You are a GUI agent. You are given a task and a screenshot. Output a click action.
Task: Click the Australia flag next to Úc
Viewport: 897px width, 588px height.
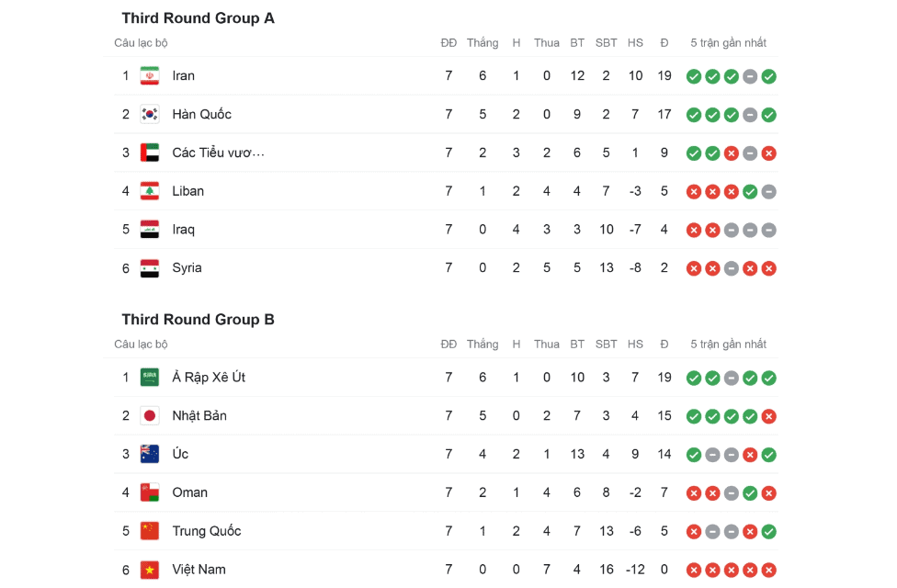pyautogui.click(x=150, y=454)
